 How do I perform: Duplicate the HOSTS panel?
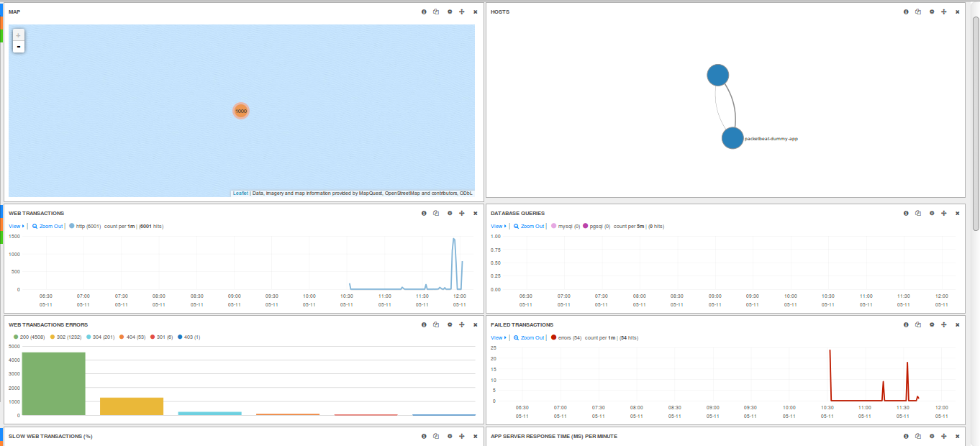[x=918, y=12]
